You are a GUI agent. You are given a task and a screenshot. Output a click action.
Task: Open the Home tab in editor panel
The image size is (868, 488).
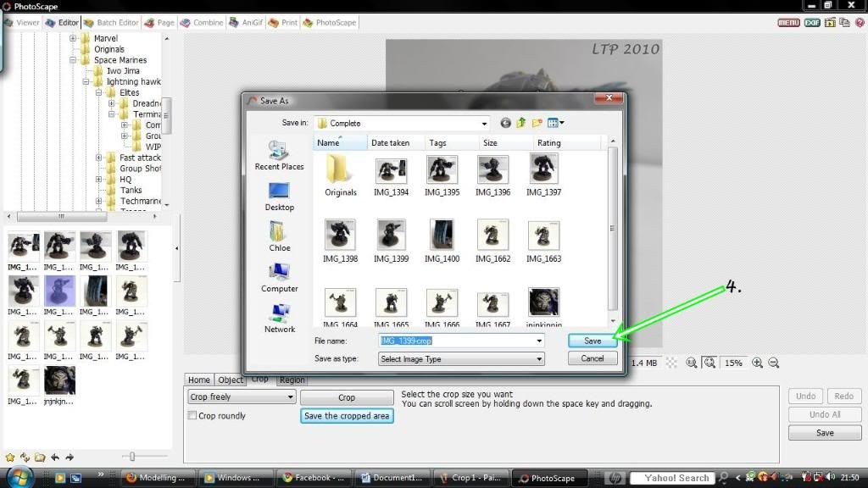pyautogui.click(x=198, y=380)
